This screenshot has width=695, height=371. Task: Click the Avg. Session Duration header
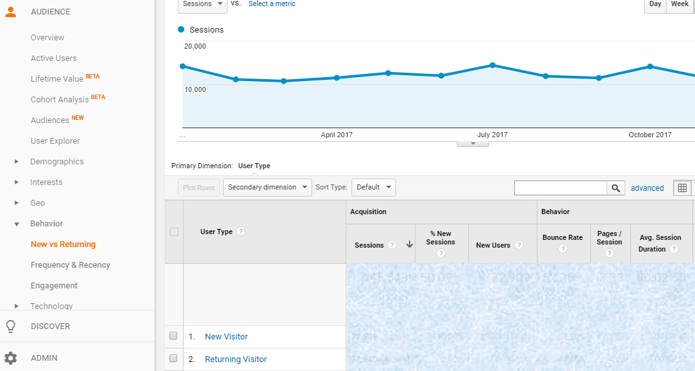(x=660, y=243)
